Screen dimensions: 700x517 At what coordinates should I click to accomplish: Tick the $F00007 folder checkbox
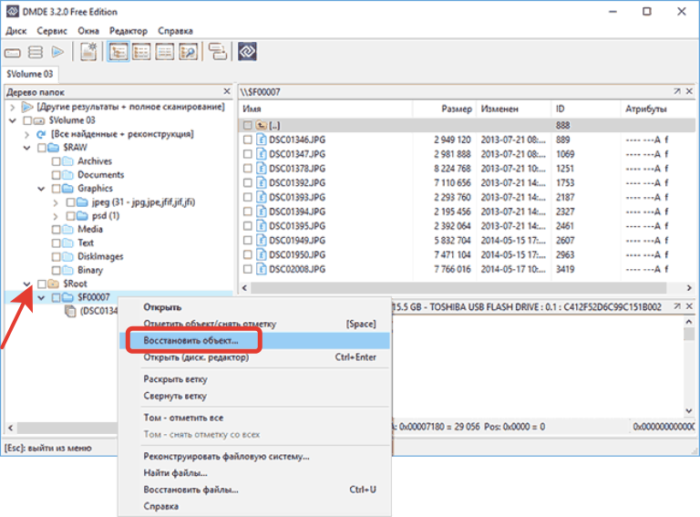[x=56, y=297]
